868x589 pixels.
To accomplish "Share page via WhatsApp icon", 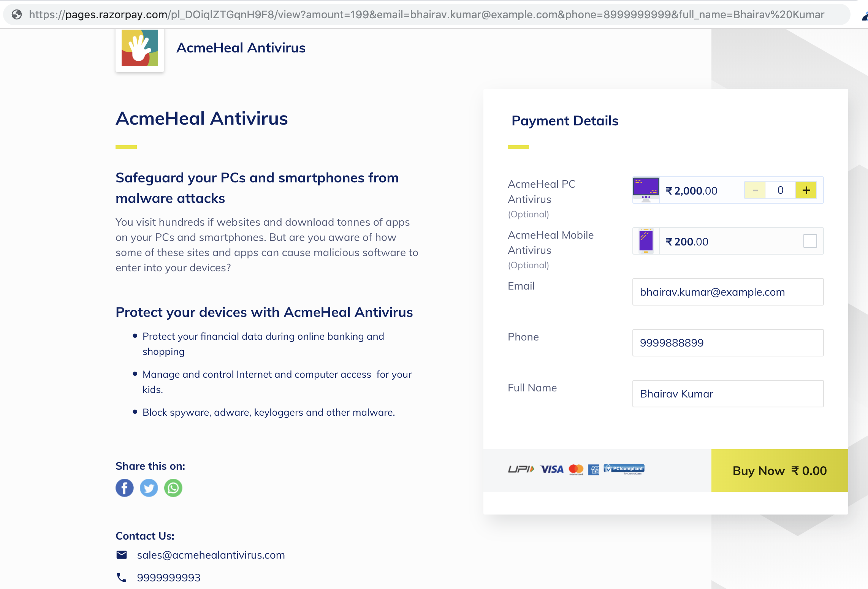I will pyautogui.click(x=173, y=488).
